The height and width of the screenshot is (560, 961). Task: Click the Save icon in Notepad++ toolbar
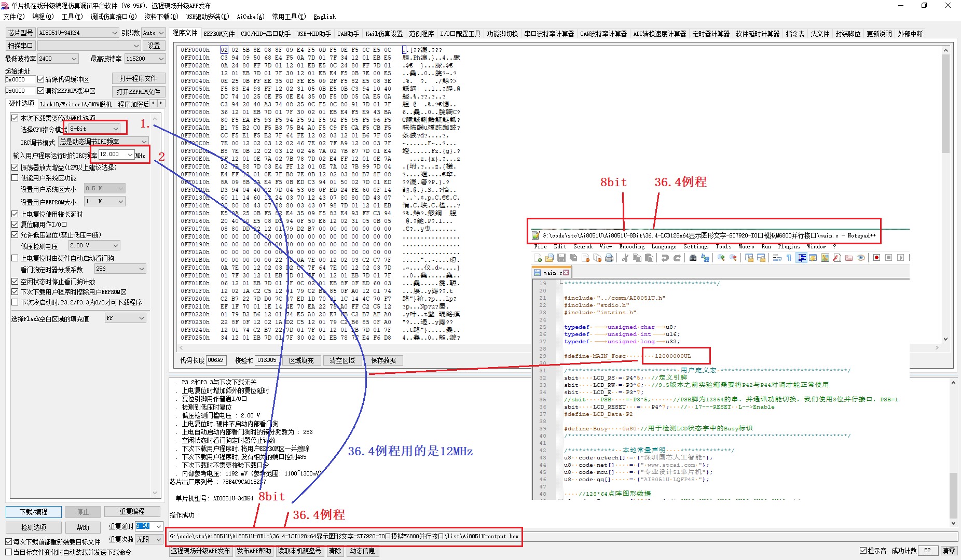coord(561,258)
